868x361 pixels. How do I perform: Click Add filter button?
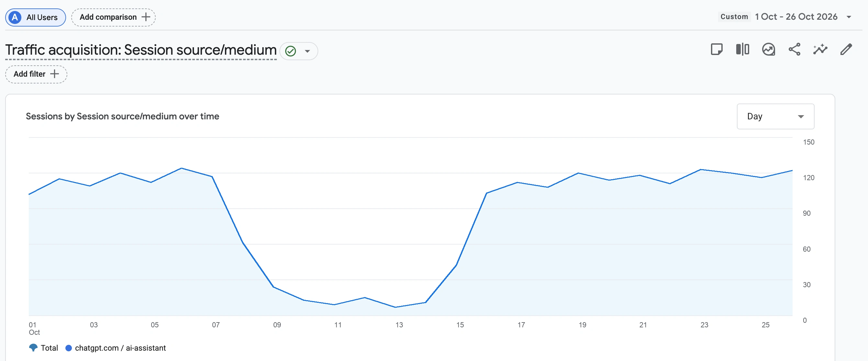[36, 74]
